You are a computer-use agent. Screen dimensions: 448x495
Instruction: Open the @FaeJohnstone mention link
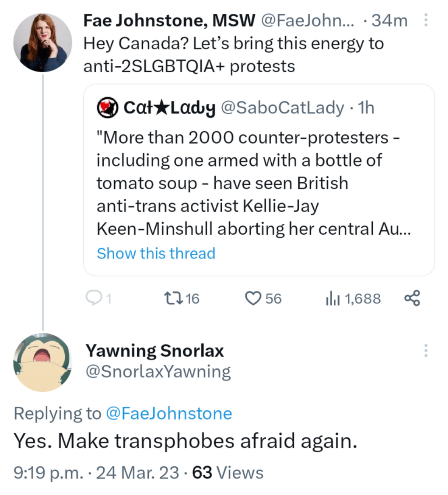(x=169, y=413)
